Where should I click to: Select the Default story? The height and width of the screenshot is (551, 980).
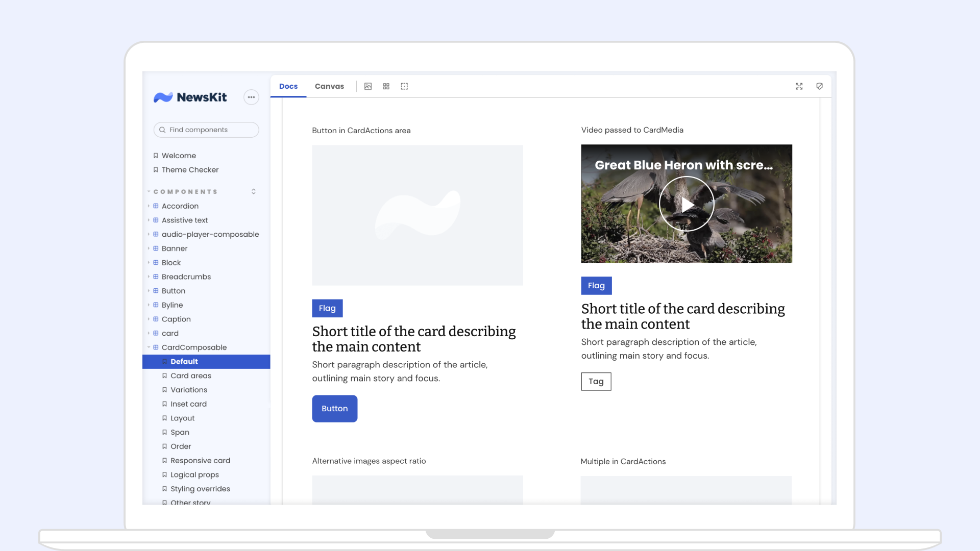pyautogui.click(x=206, y=362)
